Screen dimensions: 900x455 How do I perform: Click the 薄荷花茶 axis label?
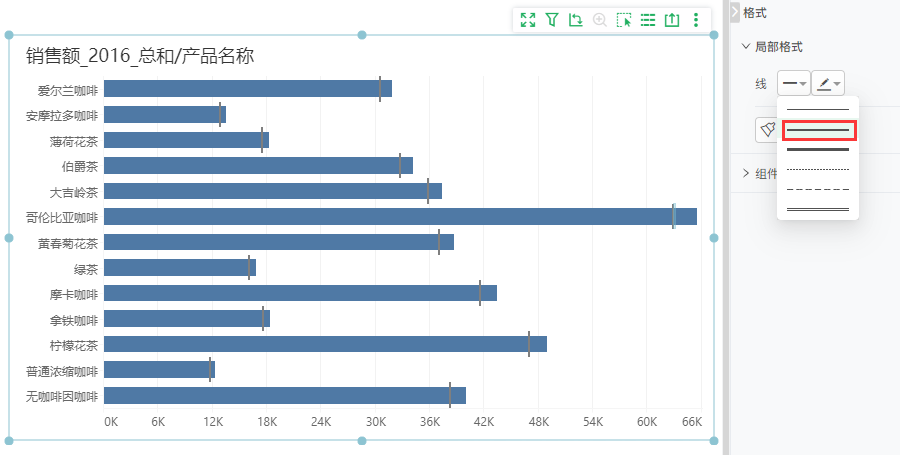pos(74,141)
